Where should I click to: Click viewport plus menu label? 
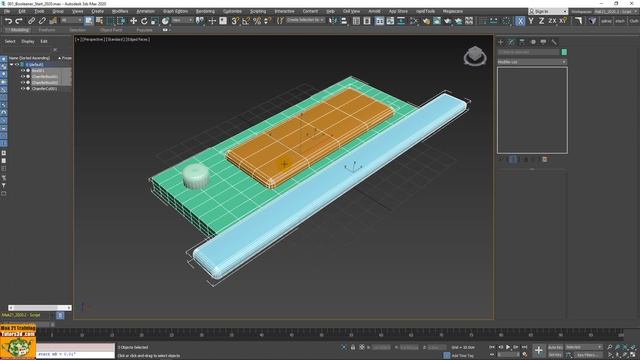[x=77, y=40]
